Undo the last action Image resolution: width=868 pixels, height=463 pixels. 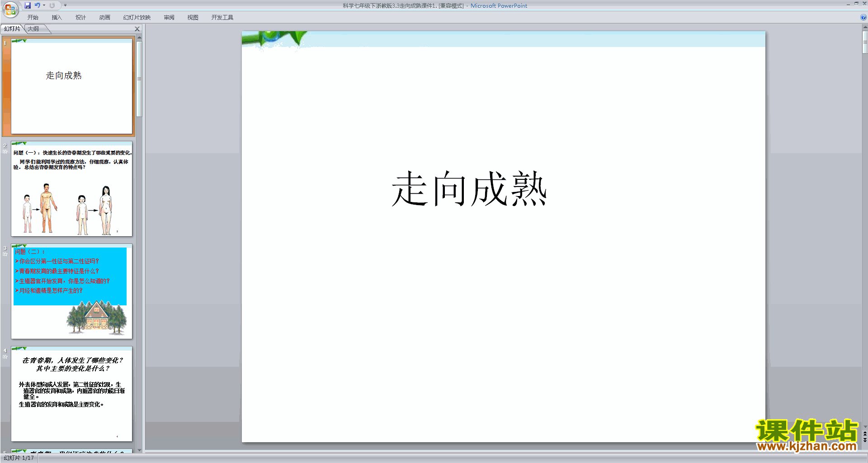(38, 5)
